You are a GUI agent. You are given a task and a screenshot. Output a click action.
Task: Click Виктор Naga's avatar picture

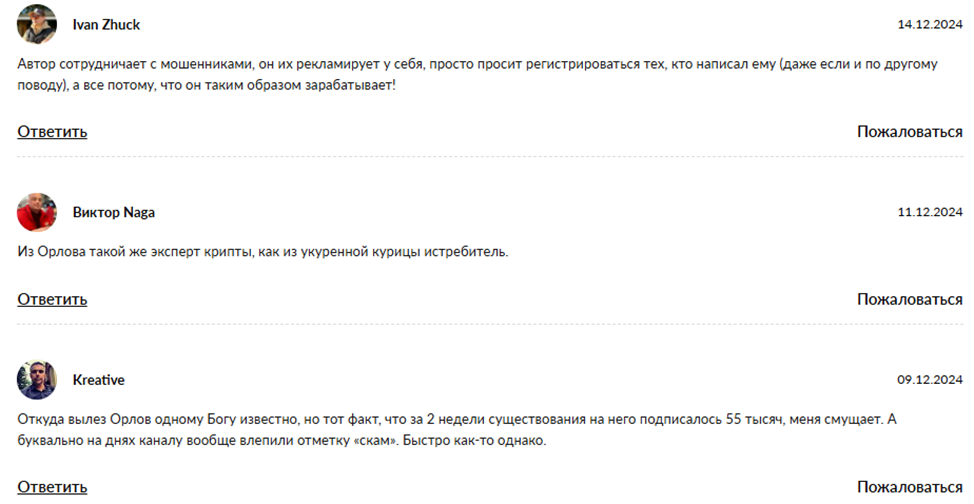click(37, 212)
